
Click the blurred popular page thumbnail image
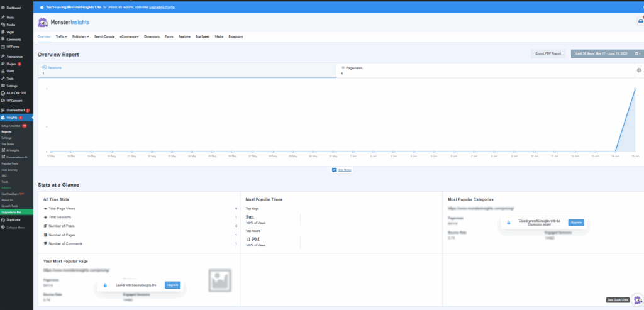pyautogui.click(x=219, y=280)
